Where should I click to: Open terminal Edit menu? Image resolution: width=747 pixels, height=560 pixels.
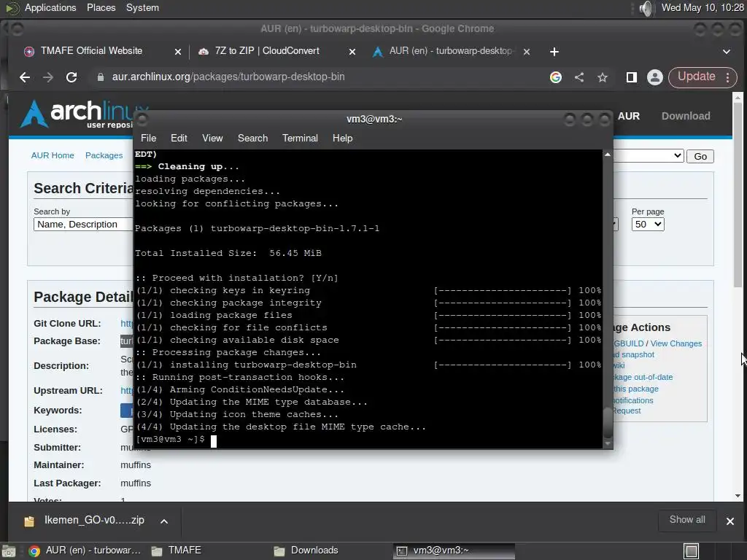point(179,138)
